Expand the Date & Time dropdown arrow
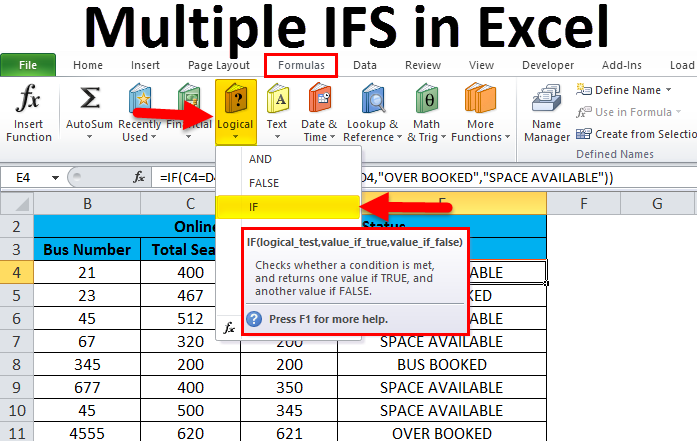The width and height of the screenshot is (697, 441). tap(332, 137)
